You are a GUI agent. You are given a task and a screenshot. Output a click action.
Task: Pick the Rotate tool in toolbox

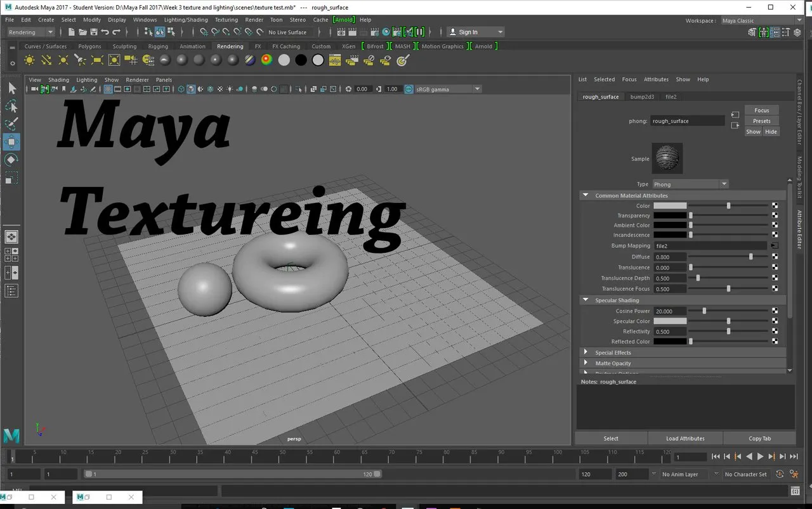tap(11, 160)
